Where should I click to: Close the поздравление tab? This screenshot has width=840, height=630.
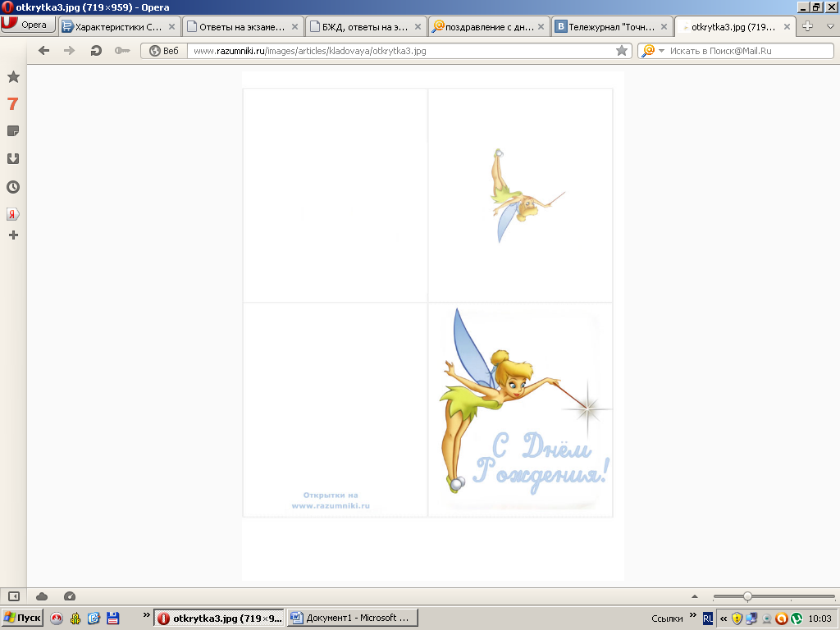[541, 27]
